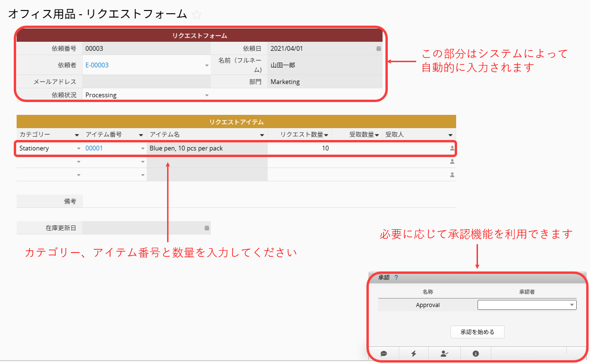Click the user checkmark approval icon
This screenshot has height=364, width=590.
click(x=444, y=354)
